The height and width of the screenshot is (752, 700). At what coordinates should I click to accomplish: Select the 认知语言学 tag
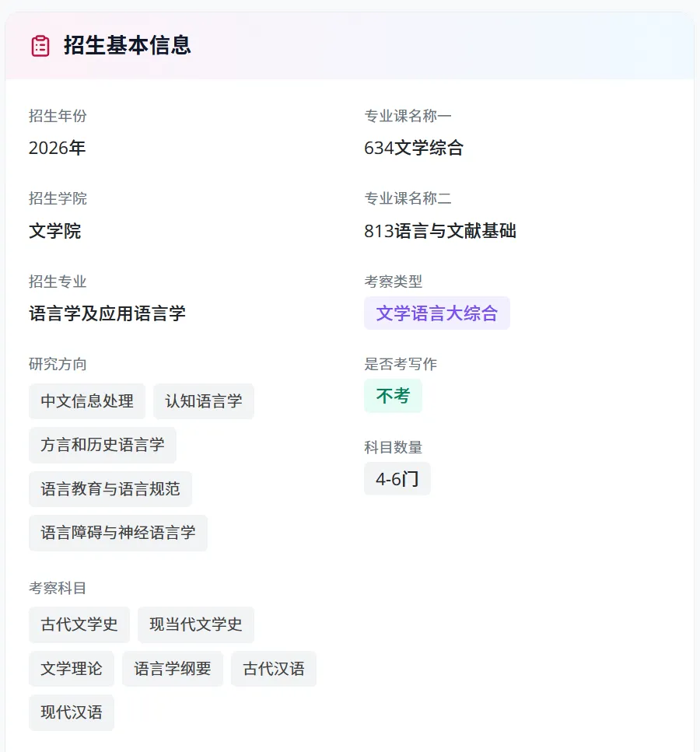tap(204, 401)
